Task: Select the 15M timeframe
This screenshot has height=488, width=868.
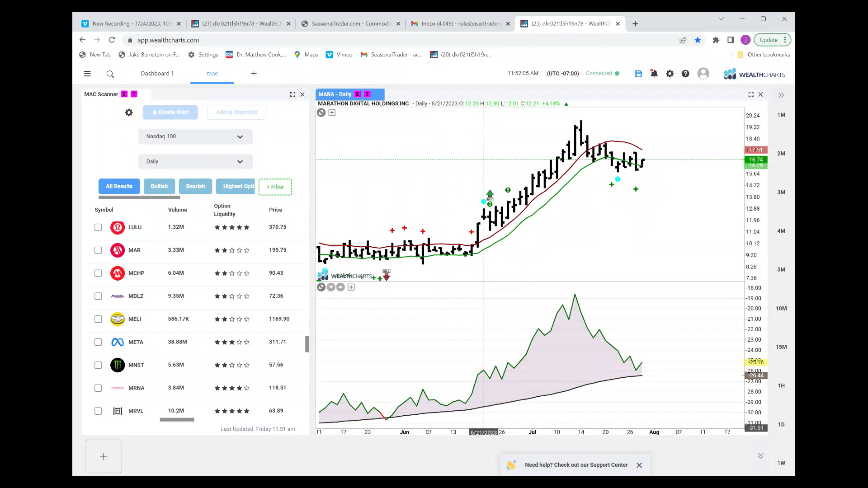Action: tap(781, 347)
